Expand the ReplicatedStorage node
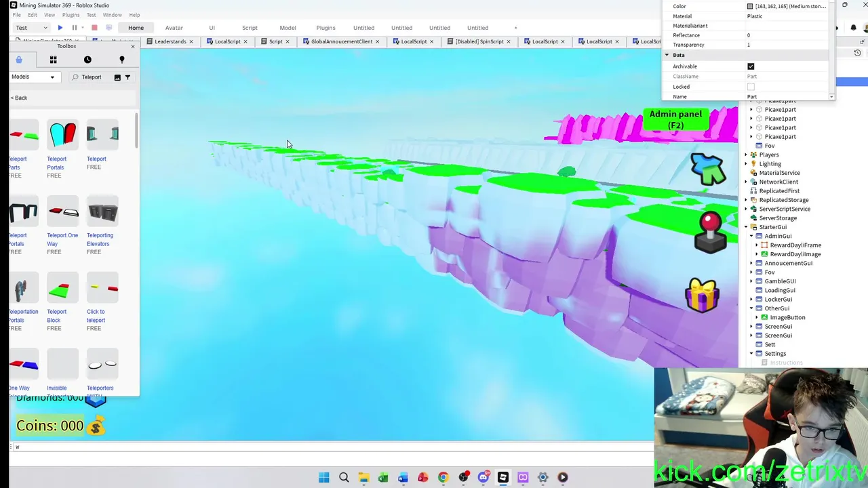The image size is (868, 488). [746, 200]
